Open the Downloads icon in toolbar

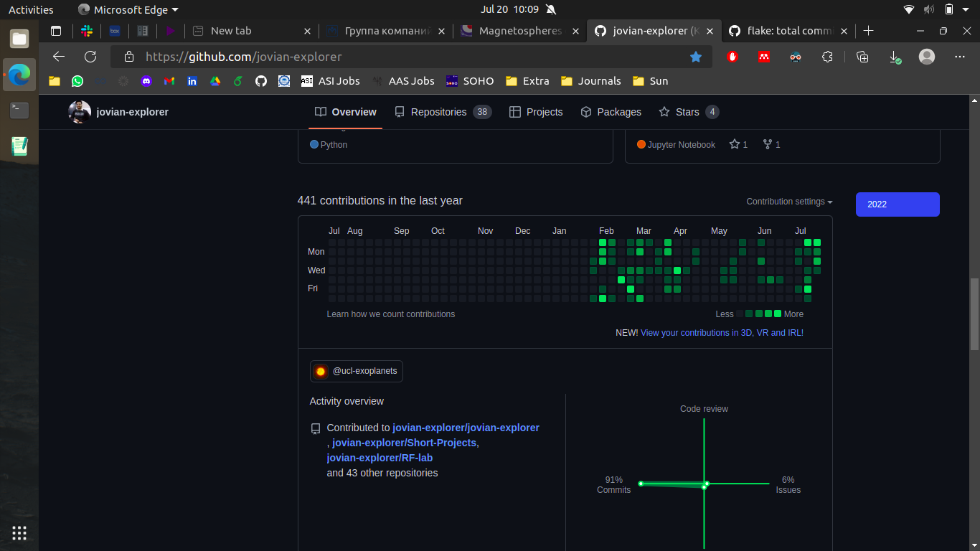pyautogui.click(x=895, y=57)
